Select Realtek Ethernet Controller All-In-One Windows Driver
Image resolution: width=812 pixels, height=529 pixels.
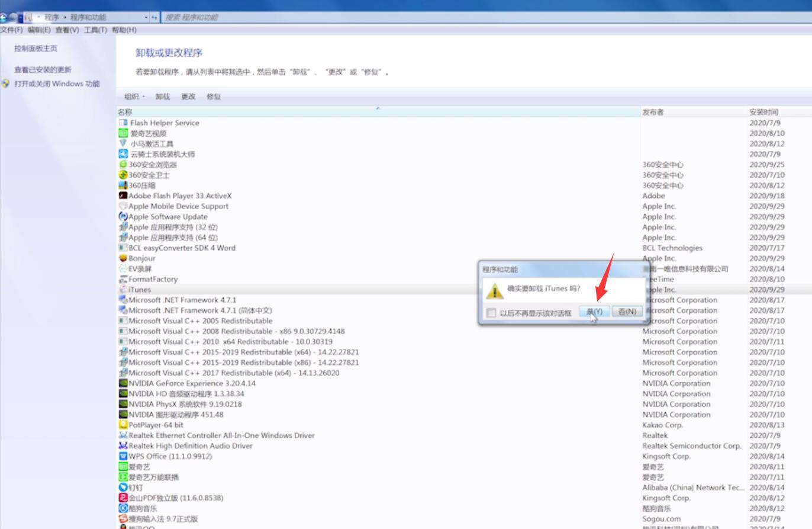click(464, 435)
